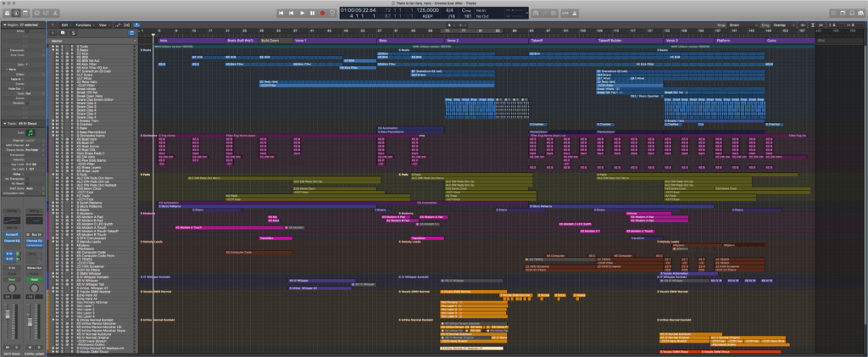Image resolution: width=868 pixels, height=357 pixels.
Task: Open the Edit menu in Tracks area
Action: tap(66, 25)
